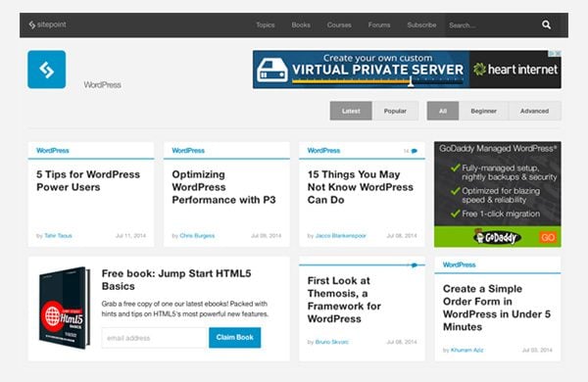This screenshot has width=588, height=382.
Task: Open First Look at Themosis article
Action: click(x=344, y=300)
